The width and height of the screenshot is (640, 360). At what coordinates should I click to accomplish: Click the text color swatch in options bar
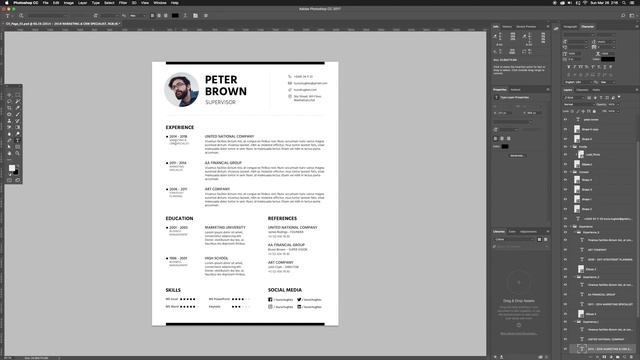pos(175,16)
